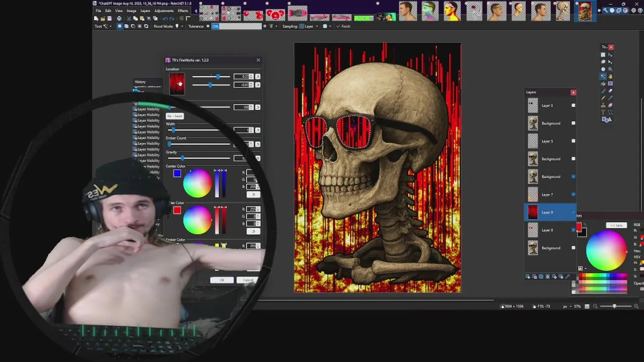The image size is (644, 362).
Task: Toggle visibility checkbox of Layer 5
Action: pyautogui.click(x=574, y=141)
